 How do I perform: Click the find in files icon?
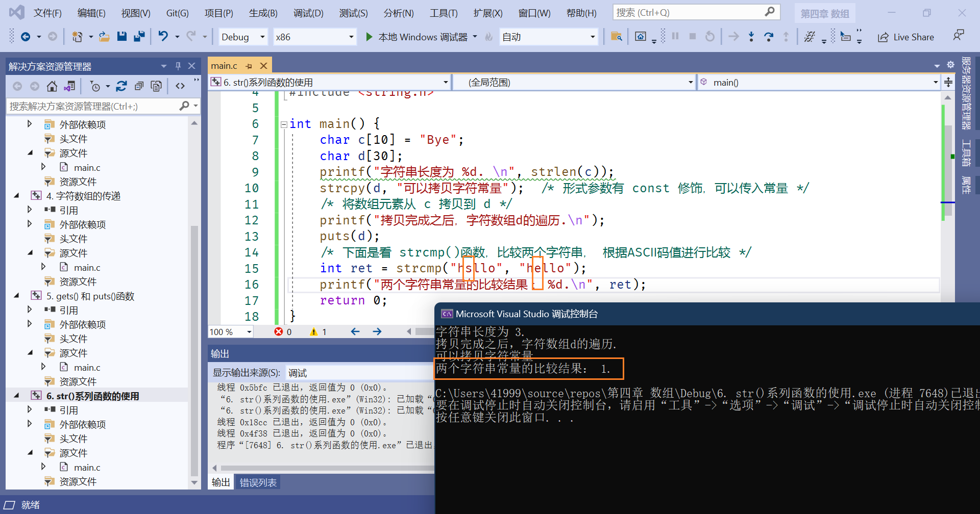[616, 37]
